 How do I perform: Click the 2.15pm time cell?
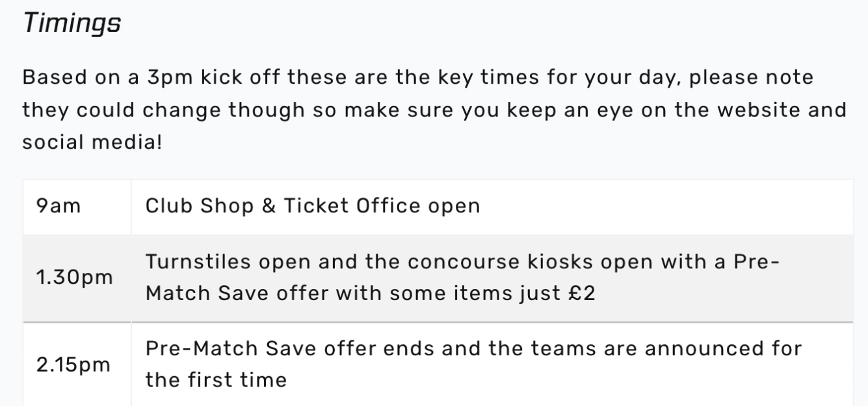tap(73, 364)
